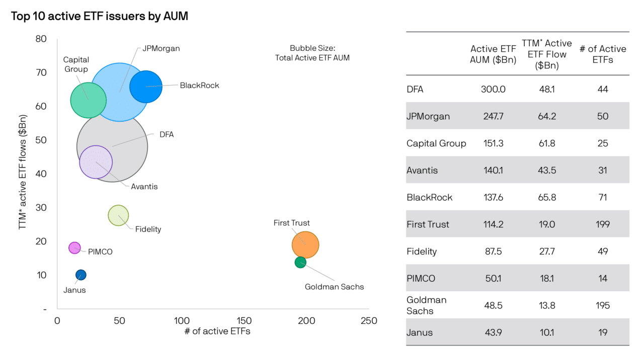This screenshot has width=644, height=362.
Task: Select the JPMorgan light blue bubble
Action: [120, 92]
